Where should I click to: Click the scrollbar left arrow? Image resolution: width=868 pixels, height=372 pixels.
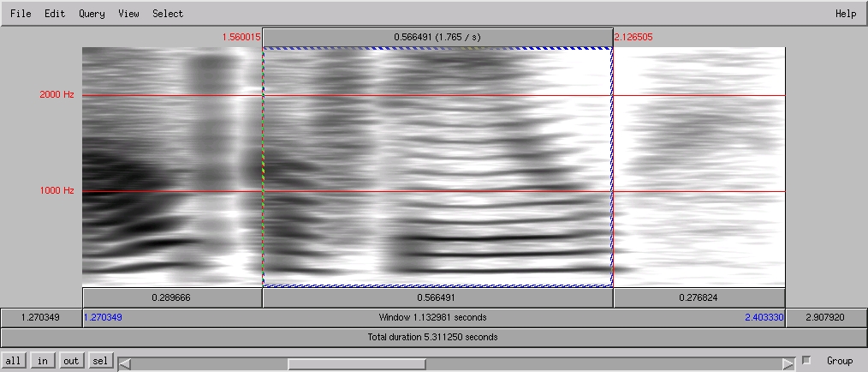click(125, 364)
